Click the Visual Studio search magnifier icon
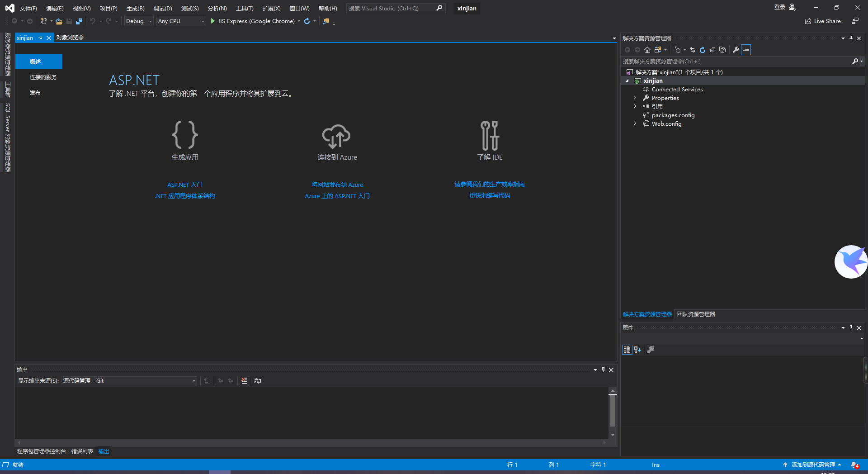This screenshot has width=868, height=474. 439,8
